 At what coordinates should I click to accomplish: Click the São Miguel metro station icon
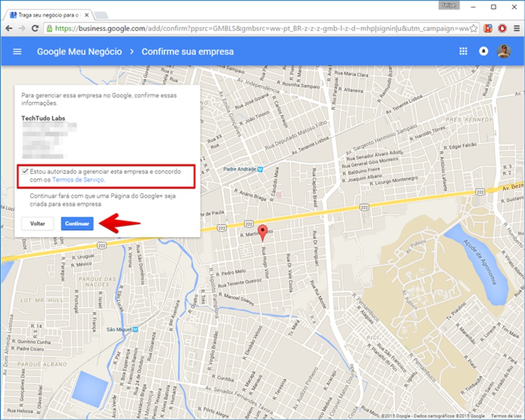pyautogui.click(x=136, y=330)
